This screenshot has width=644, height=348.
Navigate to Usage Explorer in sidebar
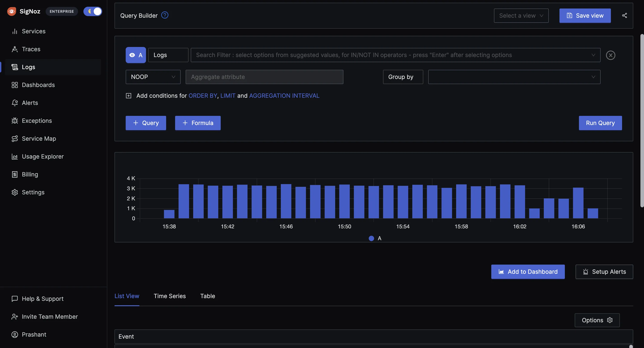point(53,157)
